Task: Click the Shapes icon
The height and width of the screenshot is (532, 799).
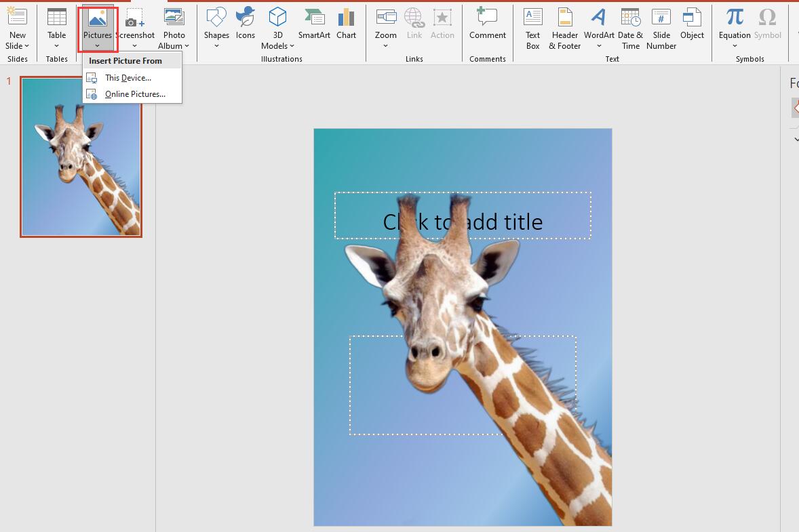Action: pos(216,17)
